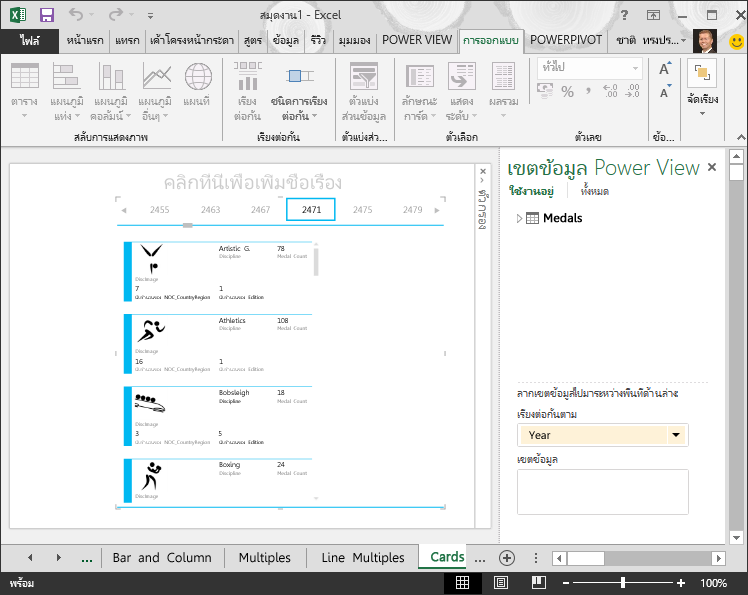Open the ไฟล์ (File) tab
748x595 pixels.
pos(30,41)
